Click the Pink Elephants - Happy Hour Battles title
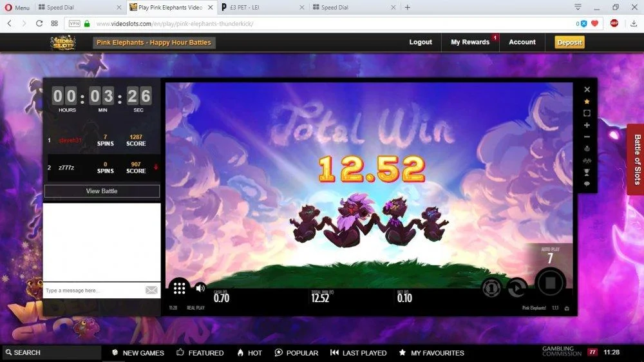 click(x=154, y=43)
